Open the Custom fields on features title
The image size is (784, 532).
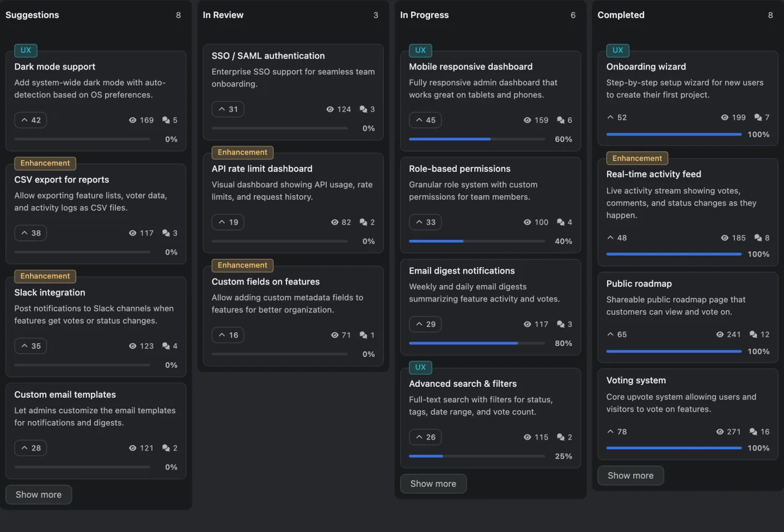click(266, 282)
